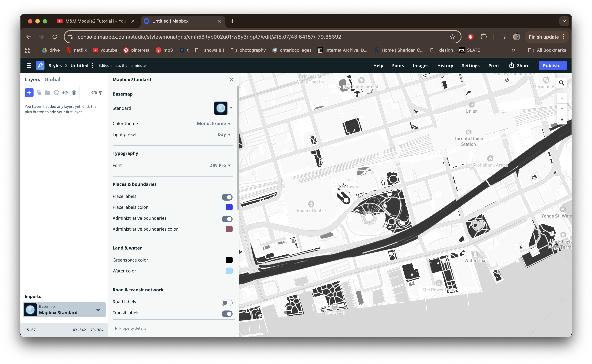Click the duplicate layer icon
This screenshot has height=364, width=592.
coord(39,93)
